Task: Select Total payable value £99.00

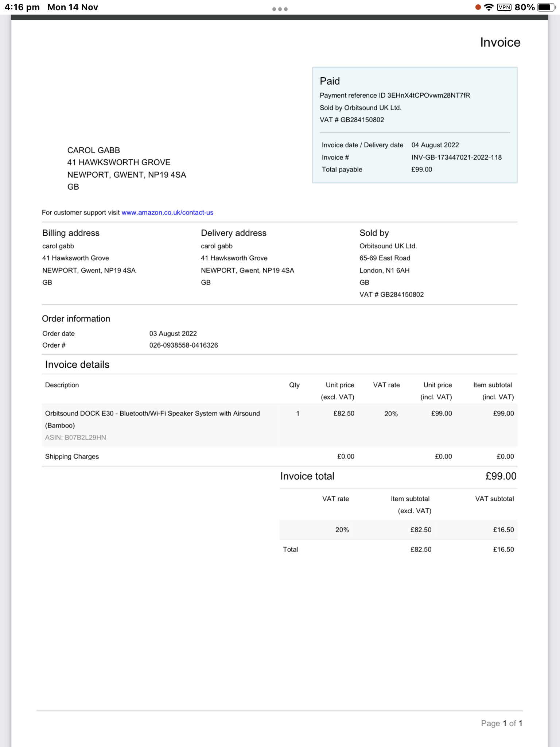Action: pos(422,169)
